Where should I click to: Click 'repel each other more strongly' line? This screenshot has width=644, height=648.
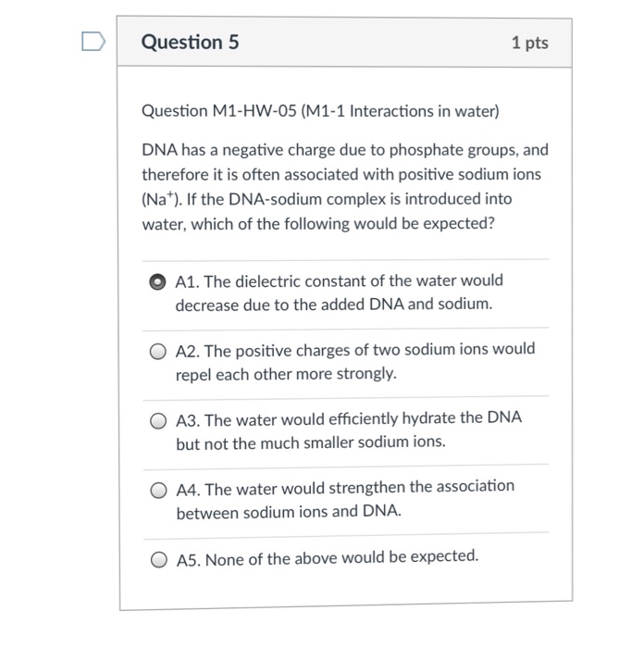pos(286,374)
